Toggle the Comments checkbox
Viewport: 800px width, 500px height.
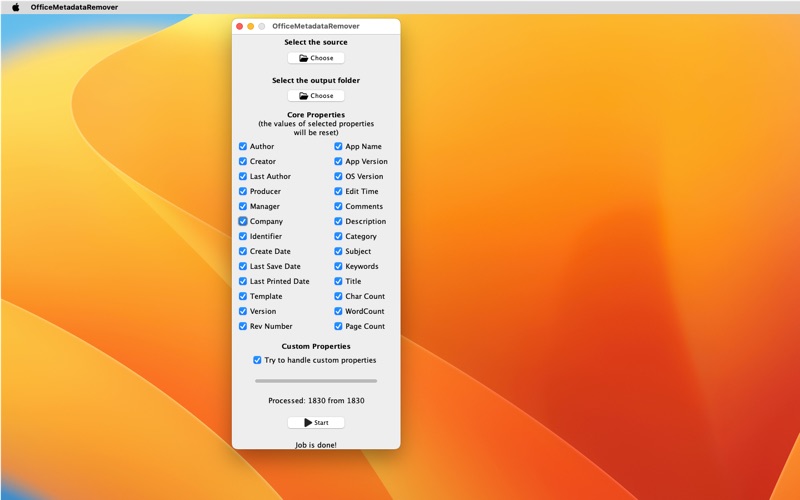click(x=338, y=207)
